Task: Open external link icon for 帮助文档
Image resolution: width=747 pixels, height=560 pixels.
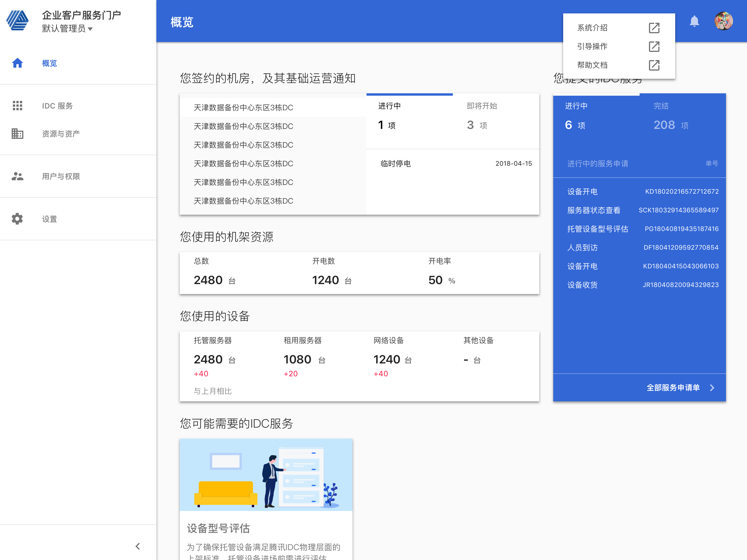Action: click(654, 65)
